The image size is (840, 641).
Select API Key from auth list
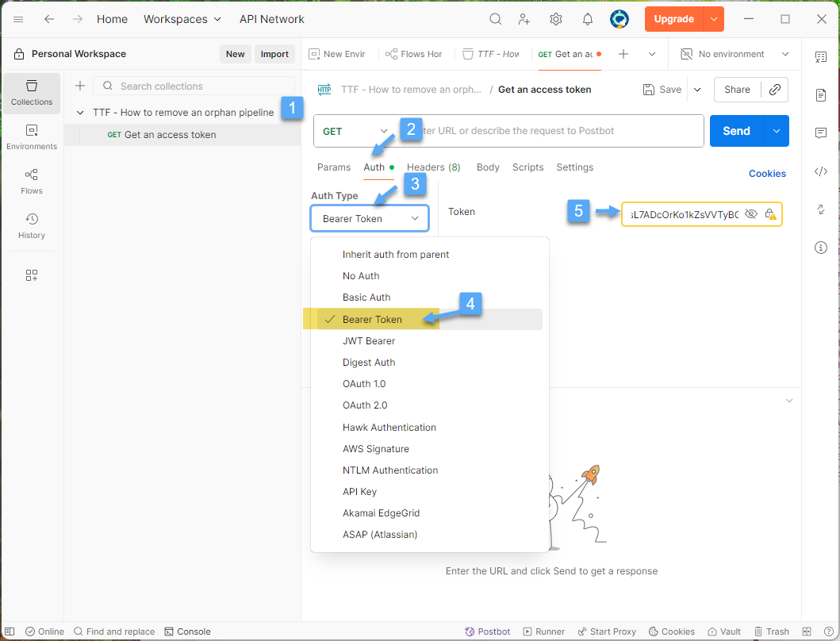coord(430,492)
